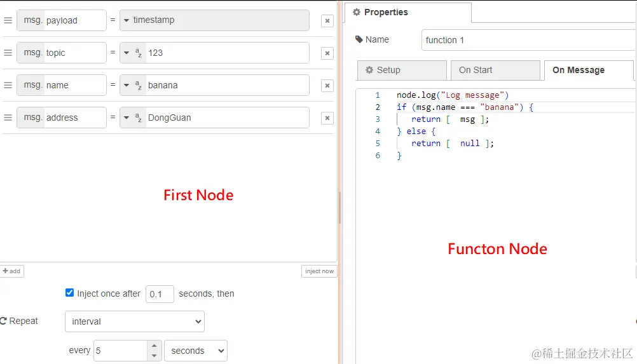Open the seconds unit dropdown
Screen dimensions: 637x364
click(196, 351)
